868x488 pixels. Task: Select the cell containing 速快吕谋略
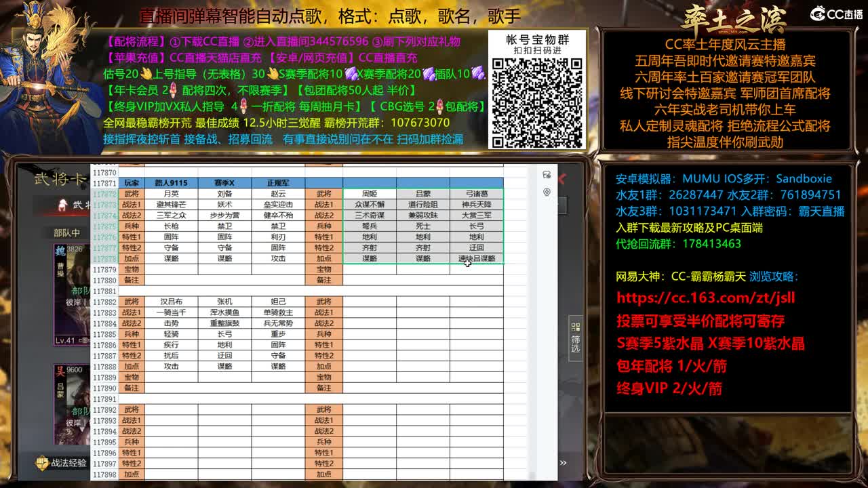click(x=477, y=259)
